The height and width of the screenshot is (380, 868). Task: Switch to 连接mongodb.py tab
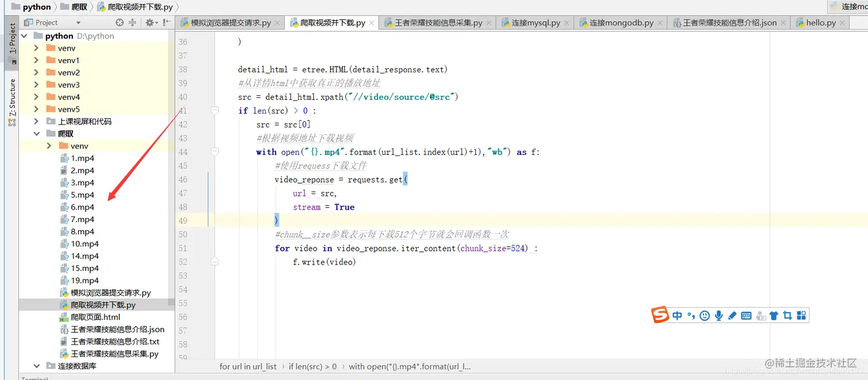click(x=621, y=23)
